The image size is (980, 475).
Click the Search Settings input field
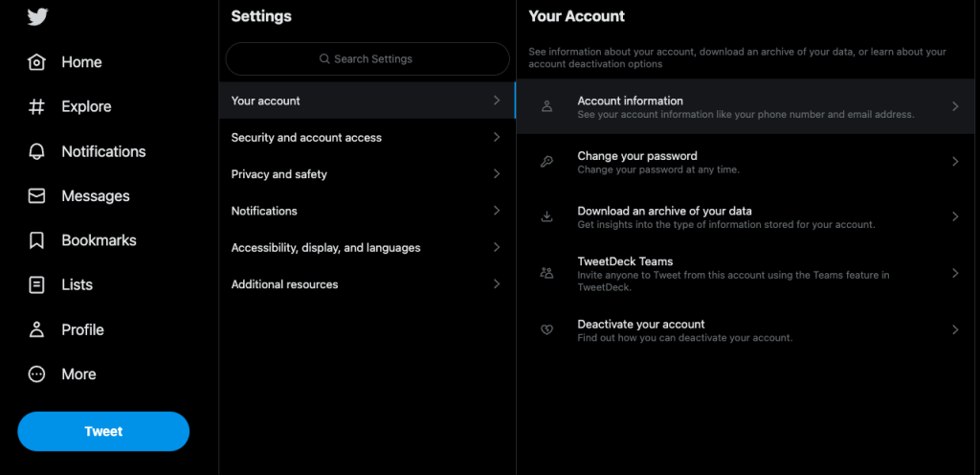tap(367, 58)
